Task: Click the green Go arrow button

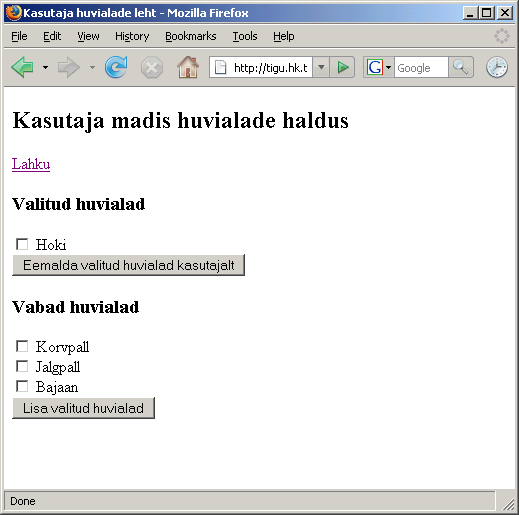Action: 342,67
